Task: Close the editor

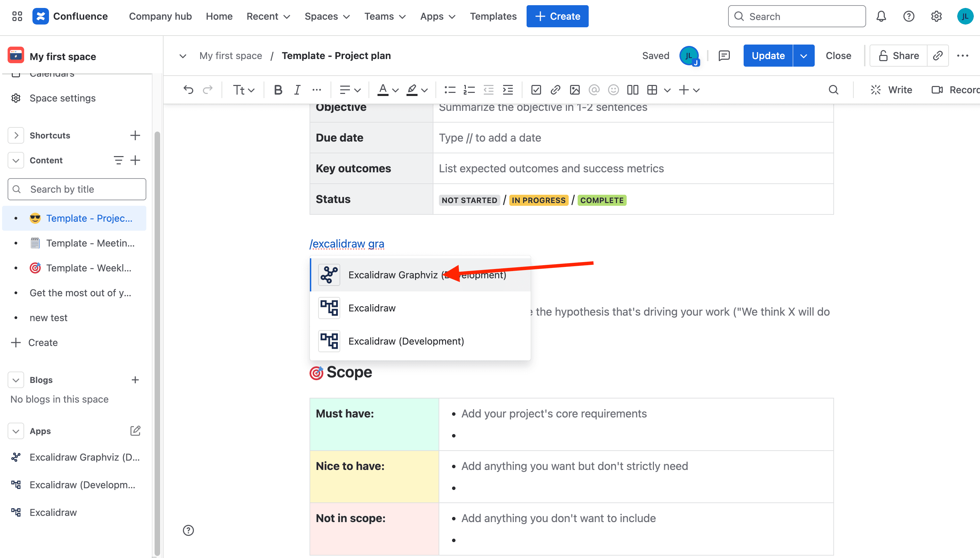Action: pos(838,56)
